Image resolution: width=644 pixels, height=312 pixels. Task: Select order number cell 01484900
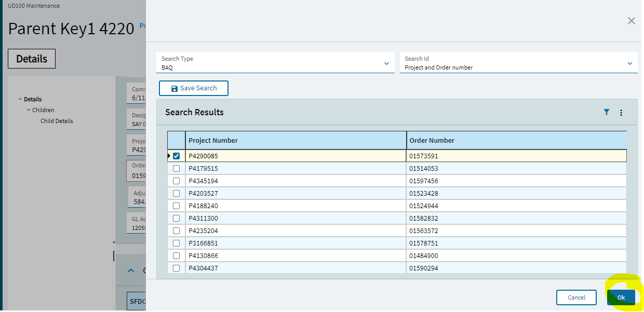coord(517,255)
